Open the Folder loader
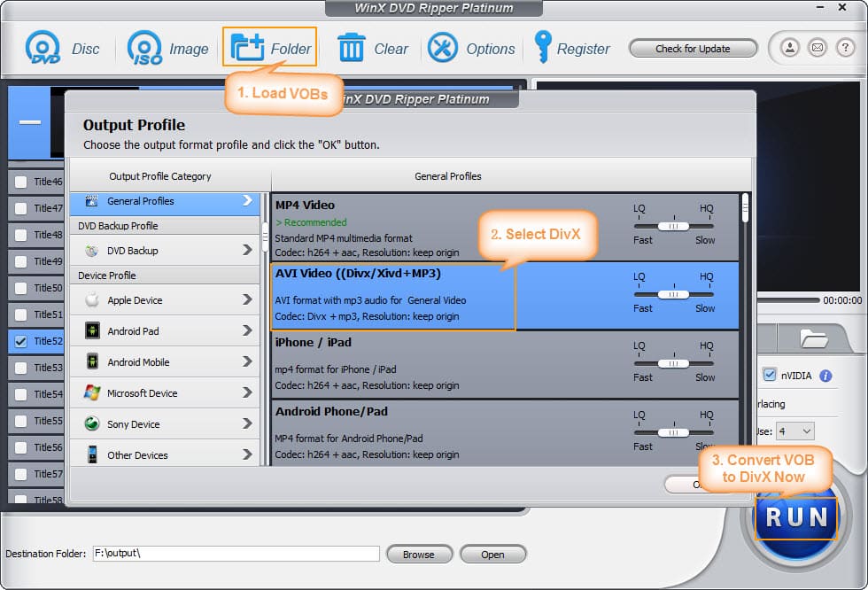This screenshot has height=590, width=868. (269, 48)
